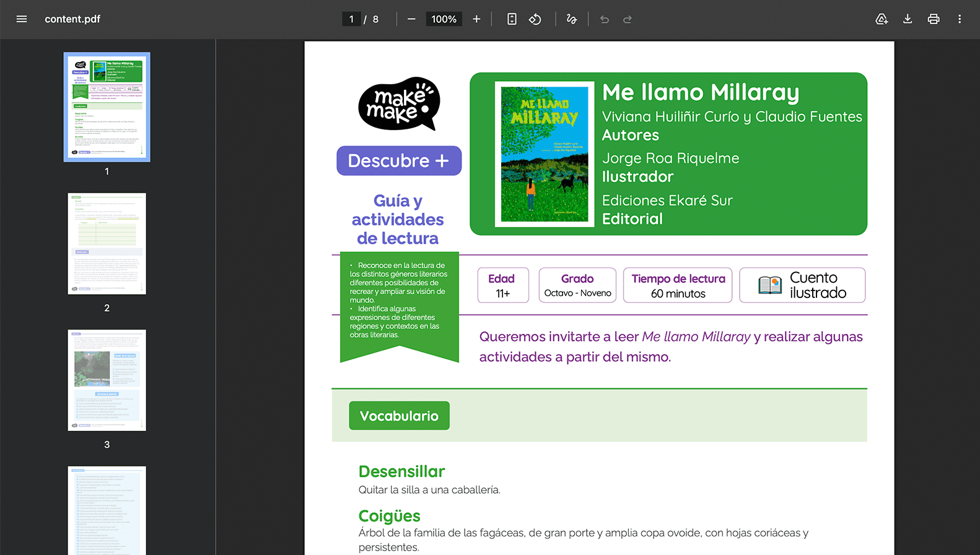The image size is (980, 555).
Task: Click the objective Identifica algunas expresiones
Action: point(395,322)
